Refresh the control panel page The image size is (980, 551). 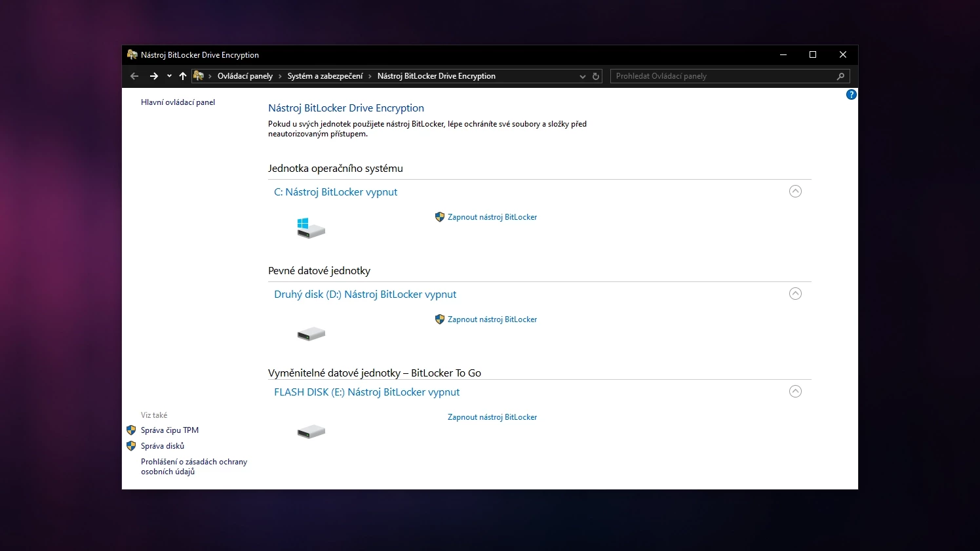point(596,76)
